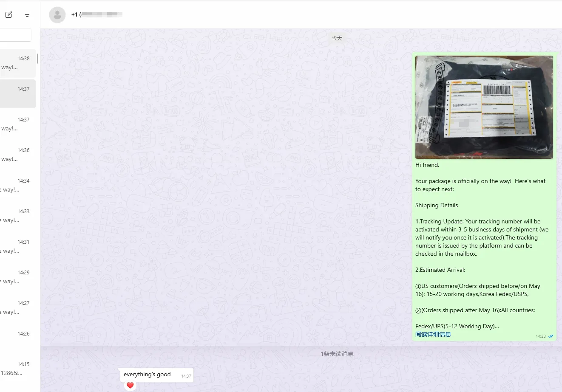Open the package photo in the message

[x=484, y=107]
